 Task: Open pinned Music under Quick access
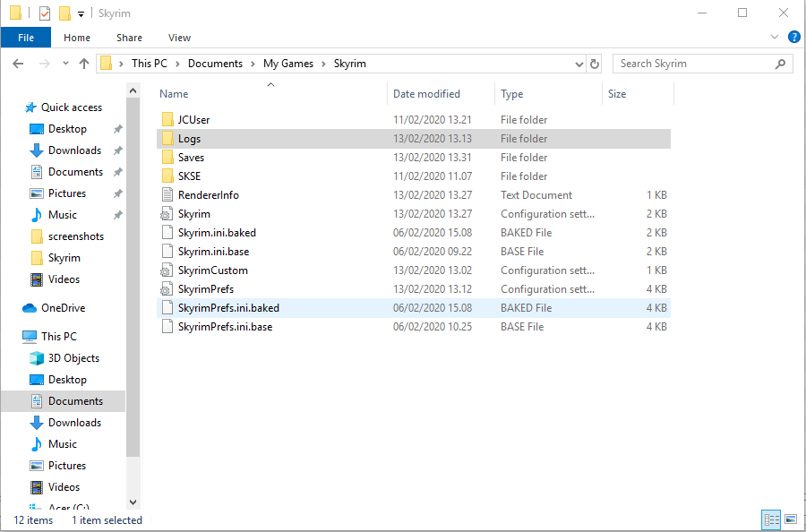click(x=62, y=215)
